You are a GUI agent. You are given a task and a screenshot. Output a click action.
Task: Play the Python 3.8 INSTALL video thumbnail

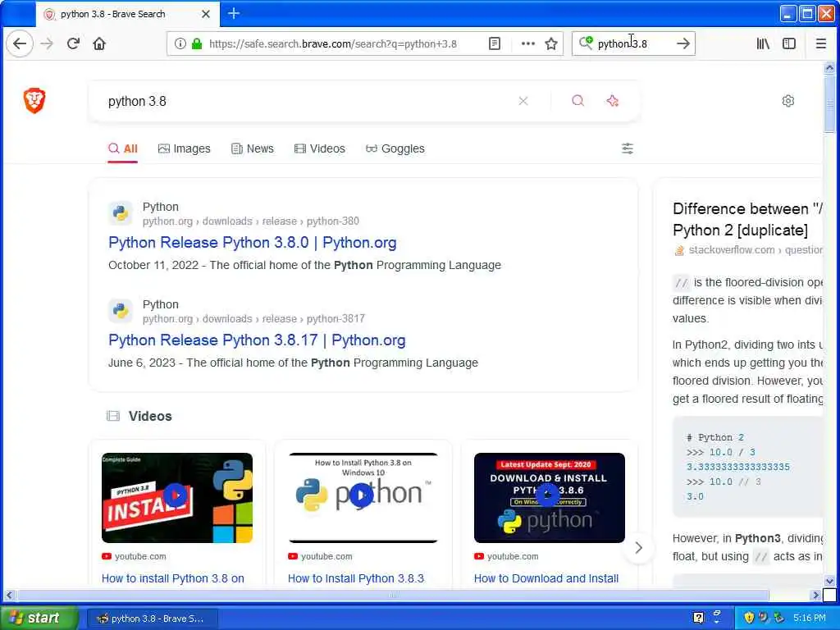click(x=177, y=498)
